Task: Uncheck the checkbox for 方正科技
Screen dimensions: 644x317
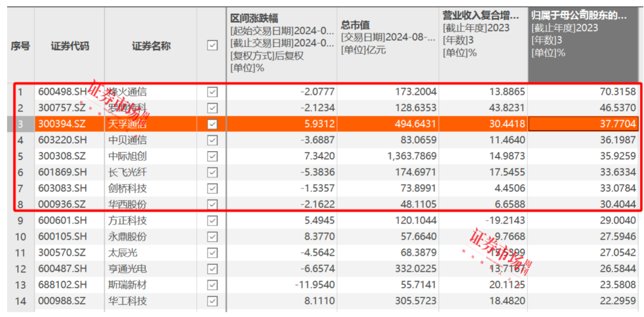Action: tap(212, 221)
